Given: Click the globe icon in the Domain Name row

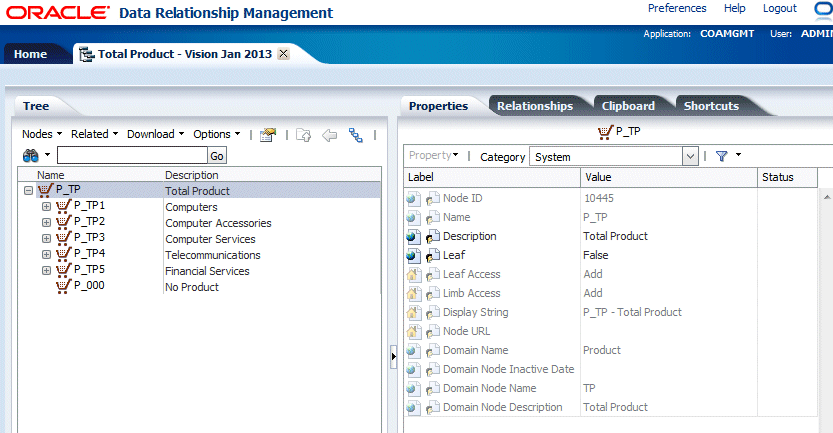Looking at the screenshot, I should click(413, 351).
